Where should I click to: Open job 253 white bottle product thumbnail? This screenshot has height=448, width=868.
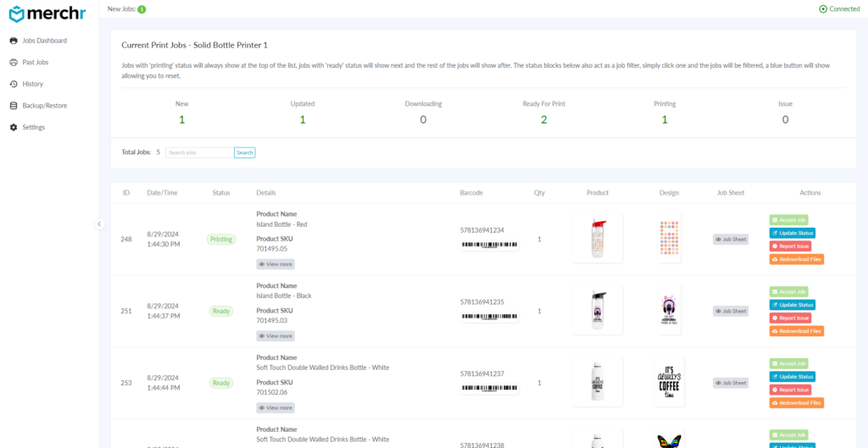point(598,382)
